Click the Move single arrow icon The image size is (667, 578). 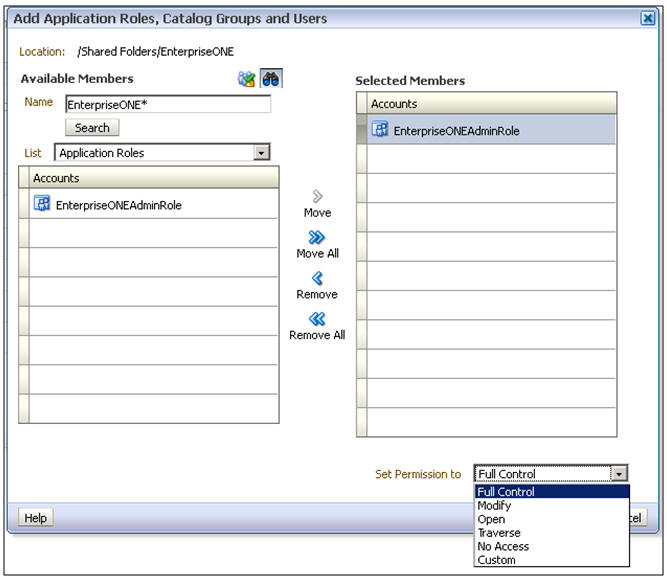[317, 196]
